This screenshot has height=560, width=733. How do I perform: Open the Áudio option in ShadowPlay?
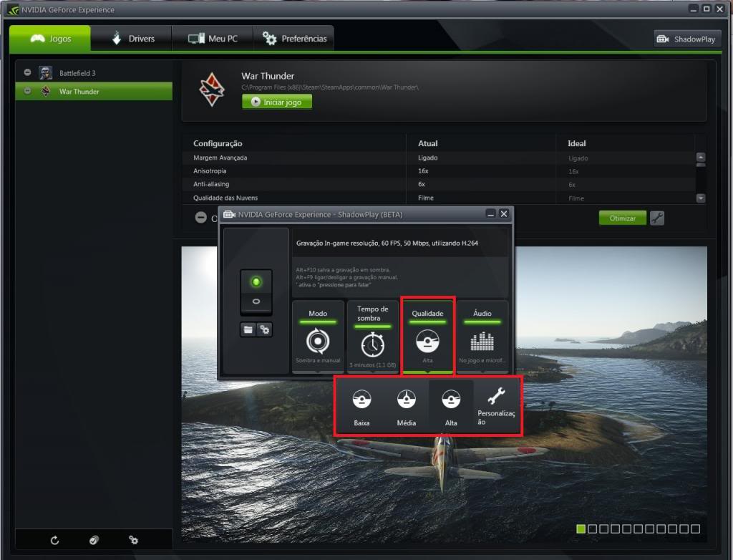[x=482, y=337]
